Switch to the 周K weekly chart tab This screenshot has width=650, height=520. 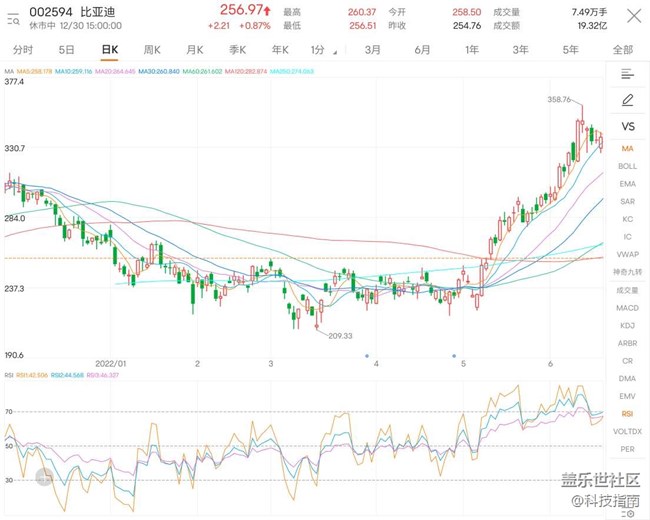[152, 49]
